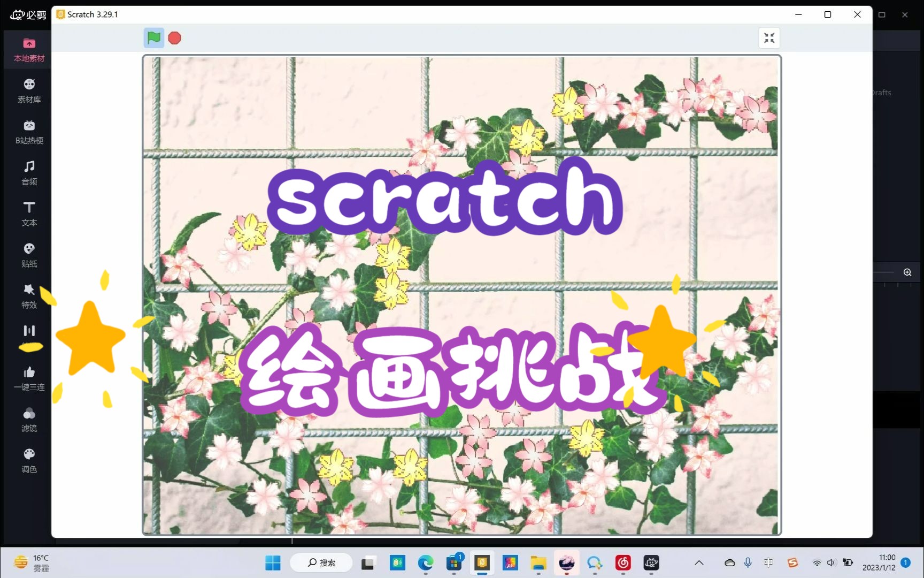
Task: Open the 特效 effects panel
Action: pyautogui.click(x=29, y=295)
